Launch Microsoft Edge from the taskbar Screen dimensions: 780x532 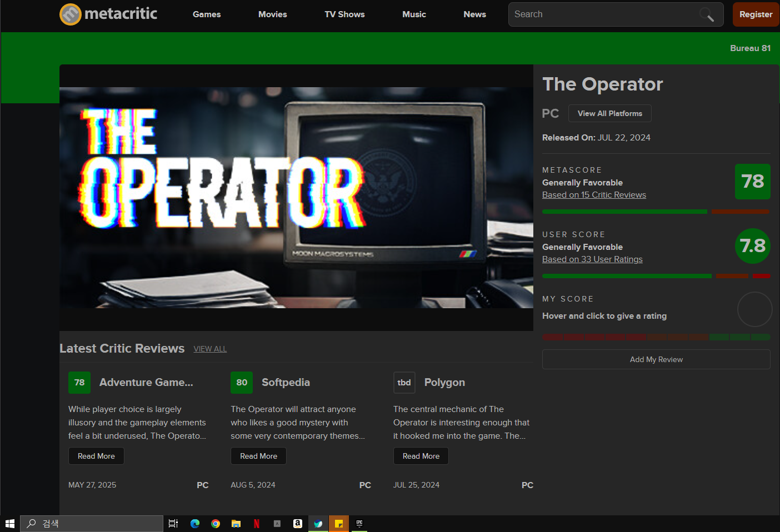click(195, 524)
